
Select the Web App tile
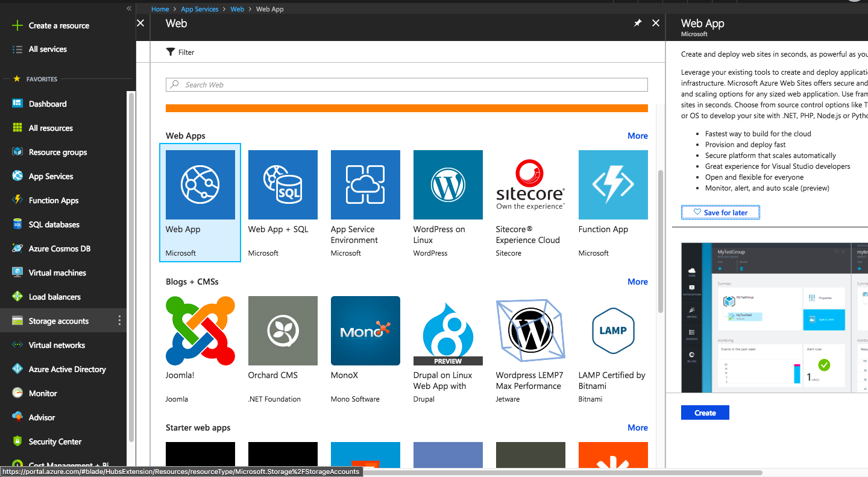[x=200, y=203]
